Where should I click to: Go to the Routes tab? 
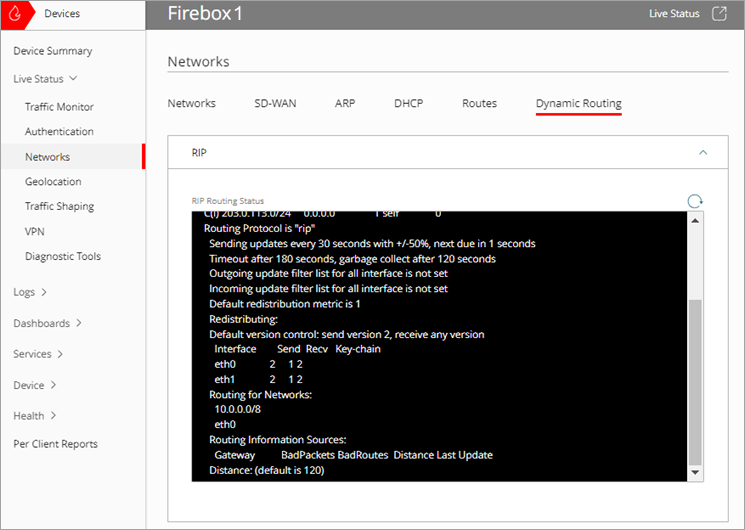point(479,103)
